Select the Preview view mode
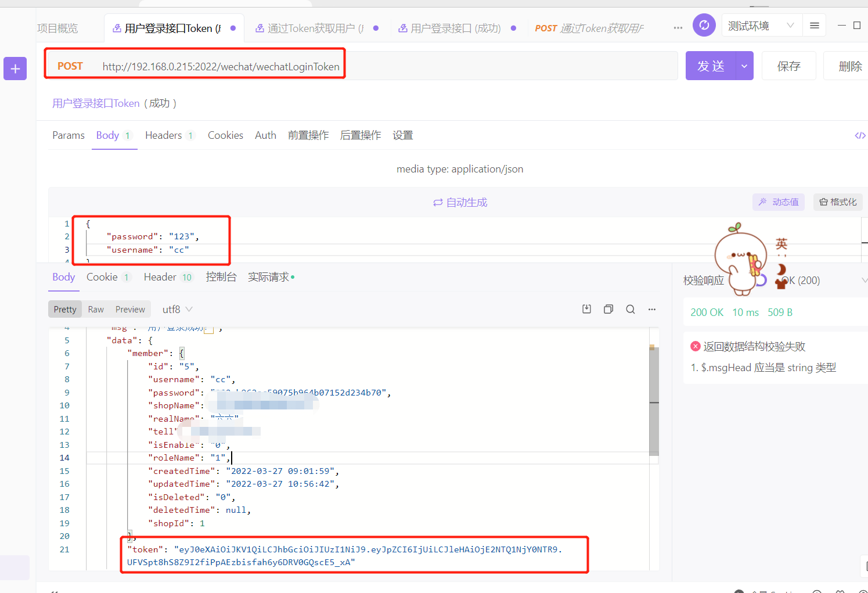868x593 pixels. (x=130, y=309)
